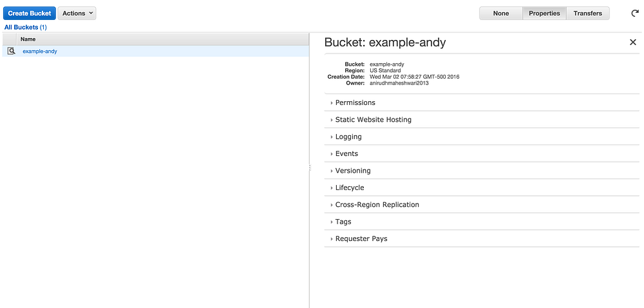
Task: Expand the Permissions section
Action: (x=482, y=102)
